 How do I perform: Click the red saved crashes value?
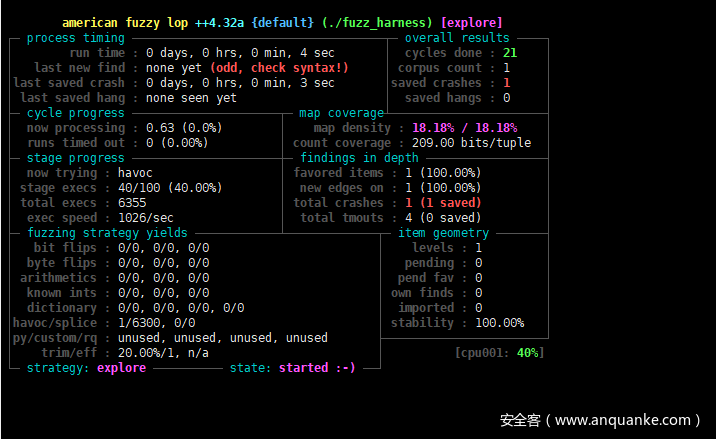point(506,83)
